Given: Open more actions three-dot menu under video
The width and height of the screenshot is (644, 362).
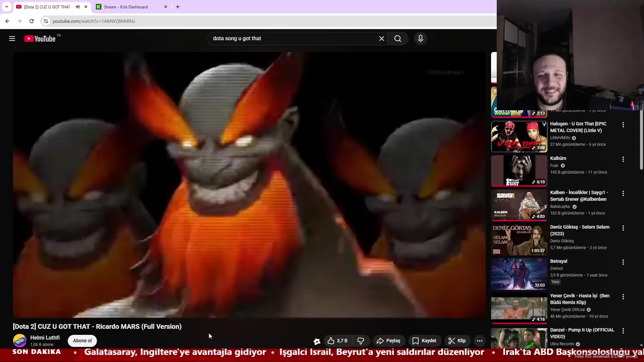Looking at the screenshot, I should point(479,341).
